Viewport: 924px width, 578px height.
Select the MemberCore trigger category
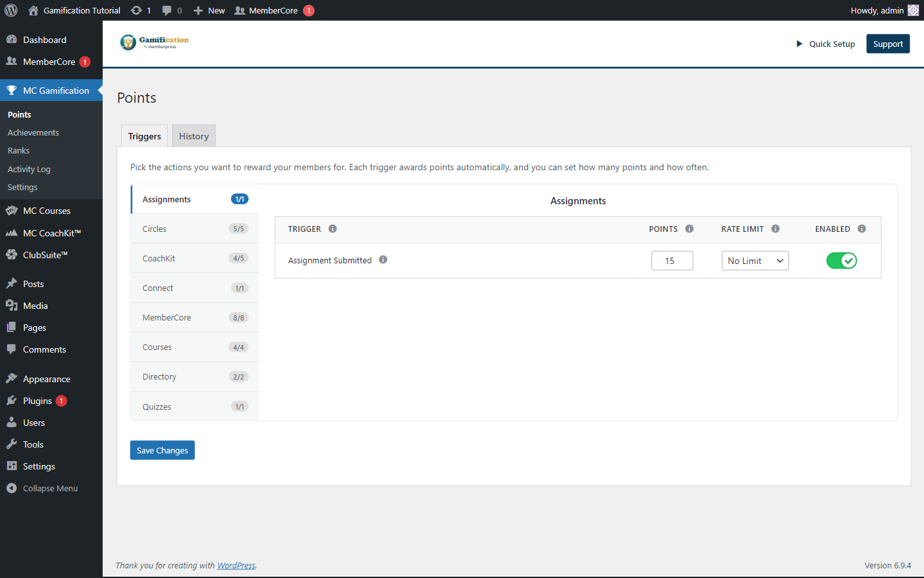[194, 317]
